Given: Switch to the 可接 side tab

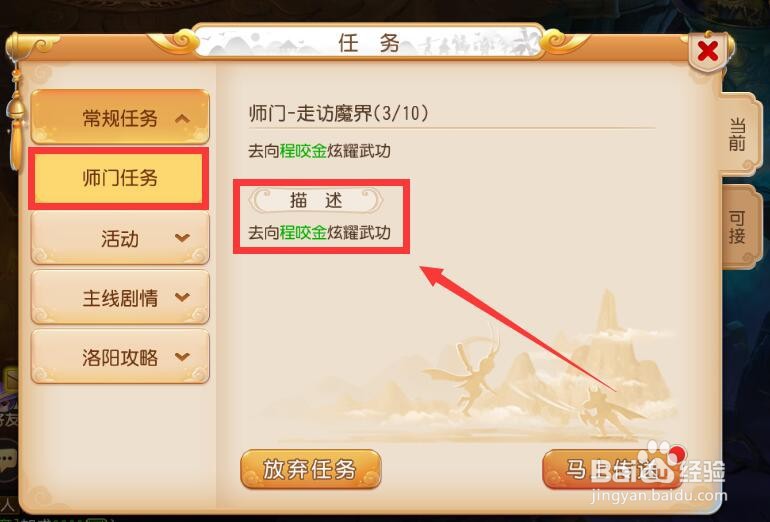Looking at the screenshot, I should (x=738, y=227).
